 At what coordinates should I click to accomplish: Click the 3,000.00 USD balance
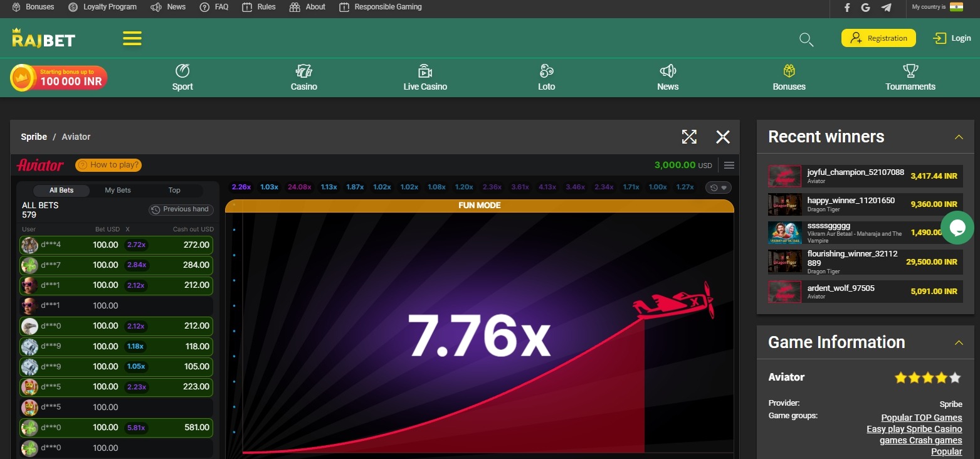(683, 165)
